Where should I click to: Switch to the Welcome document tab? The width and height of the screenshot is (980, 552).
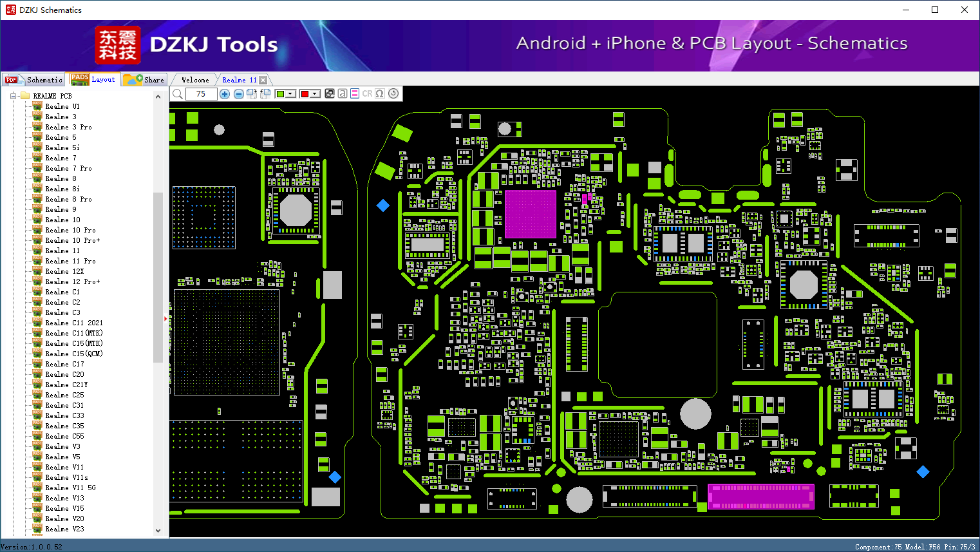coord(195,80)
